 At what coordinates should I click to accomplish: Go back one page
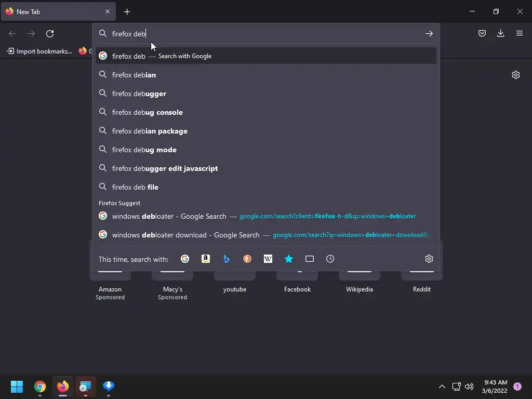coord(12,34)
